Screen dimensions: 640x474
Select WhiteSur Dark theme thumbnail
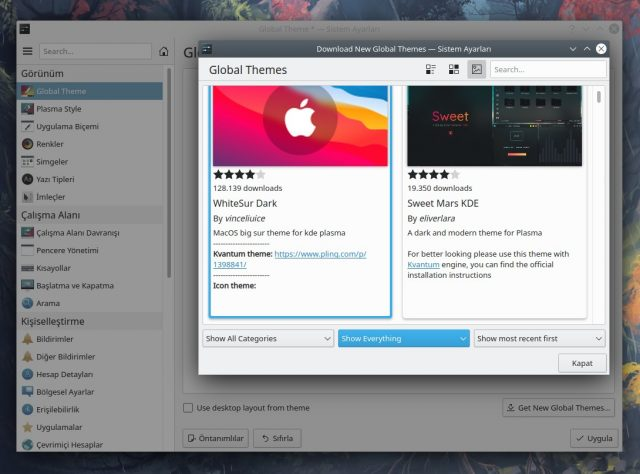coord(300,126)
